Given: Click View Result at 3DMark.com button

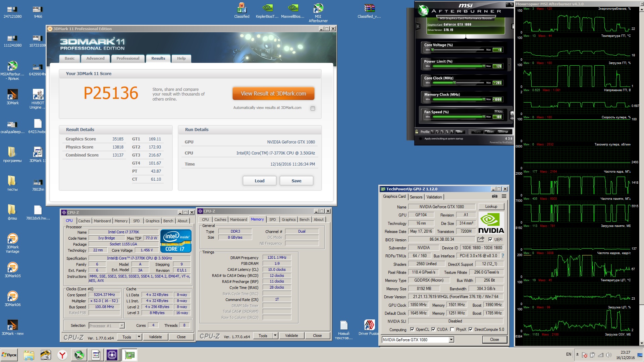Looking at the screenshot, I should coord(273,94).
